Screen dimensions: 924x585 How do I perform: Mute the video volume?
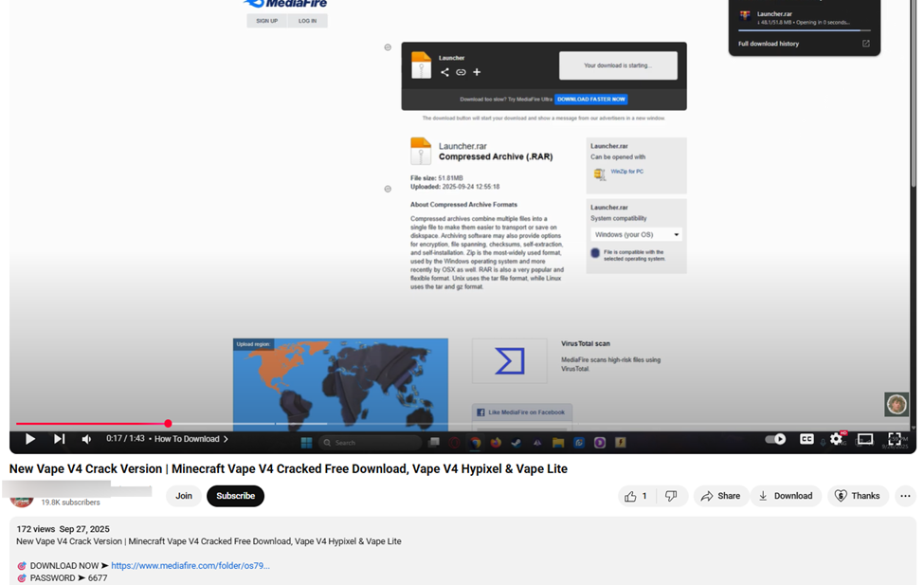pos(86,439)
